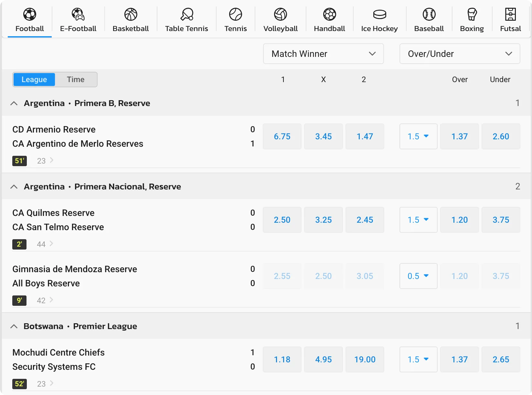This screenshot has width=532, height=395.
Task: Sort matches by Time
Action: [76, 80]
